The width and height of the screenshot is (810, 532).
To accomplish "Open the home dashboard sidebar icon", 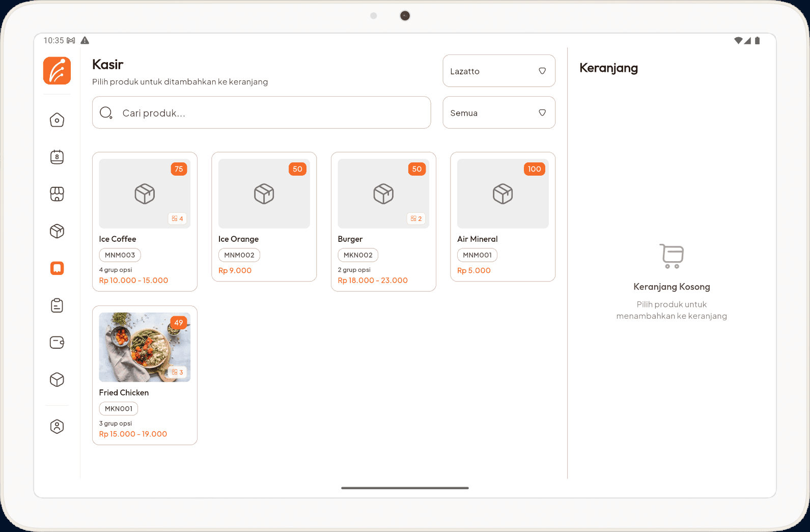I will [x=57, y=120].
